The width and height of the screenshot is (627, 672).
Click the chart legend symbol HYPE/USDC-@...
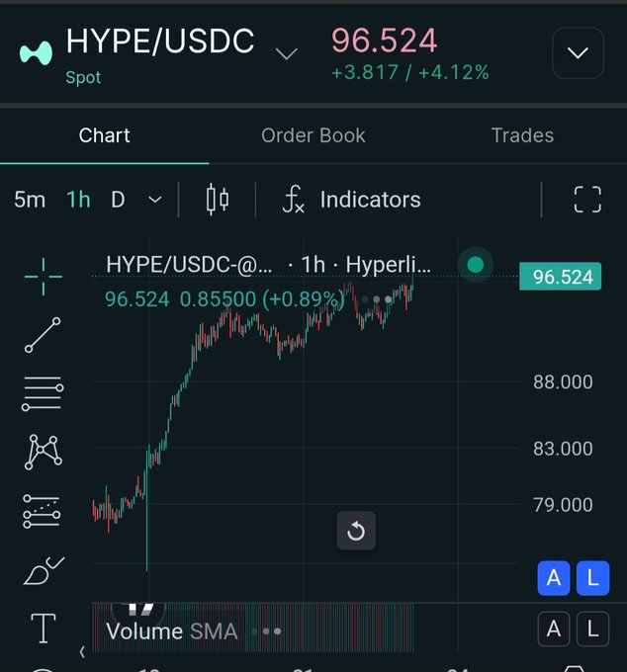tap(189, 265)
